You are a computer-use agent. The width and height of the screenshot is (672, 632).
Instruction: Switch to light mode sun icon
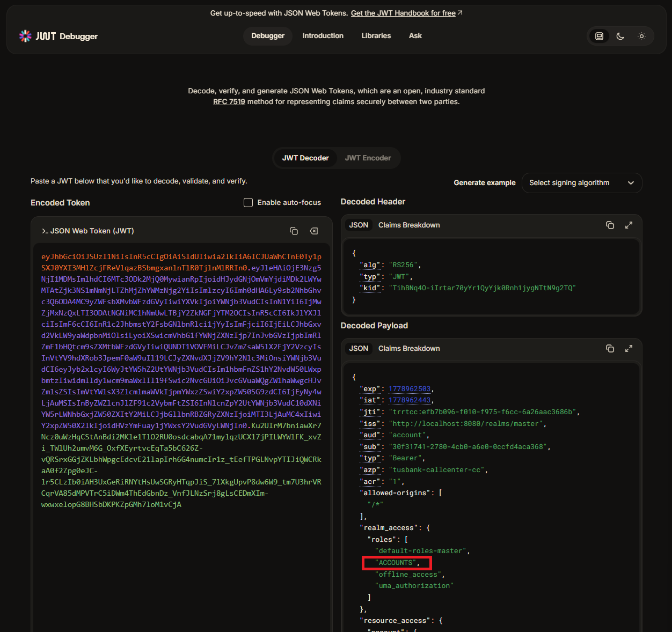point(641,36)
